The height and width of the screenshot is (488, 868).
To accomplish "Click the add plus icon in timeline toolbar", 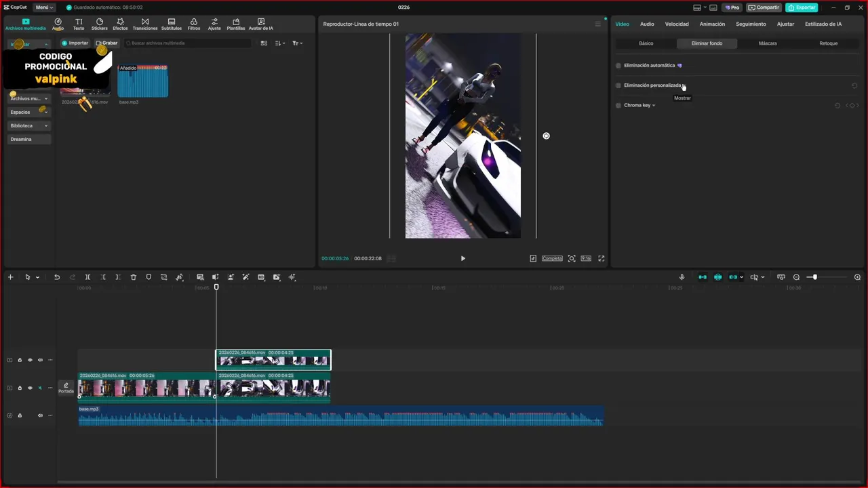I will point(10,277).
